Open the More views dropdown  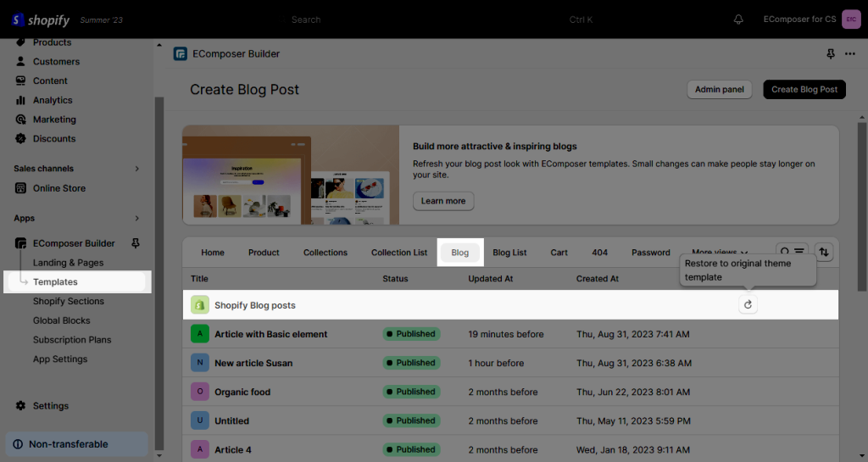(720, 253)
